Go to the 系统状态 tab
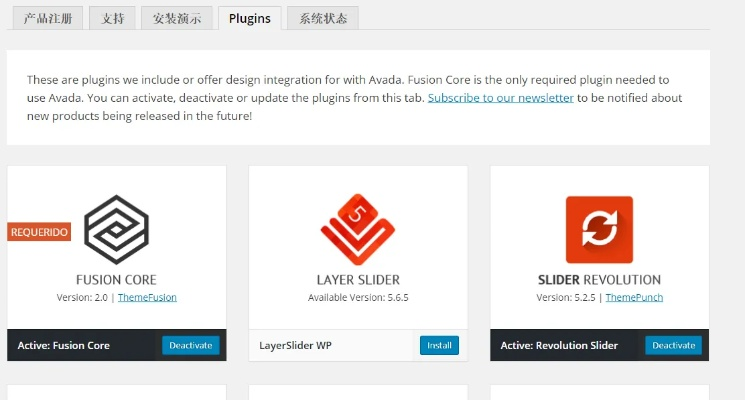The width and height of the screenshot is (745, 400). 322,18
